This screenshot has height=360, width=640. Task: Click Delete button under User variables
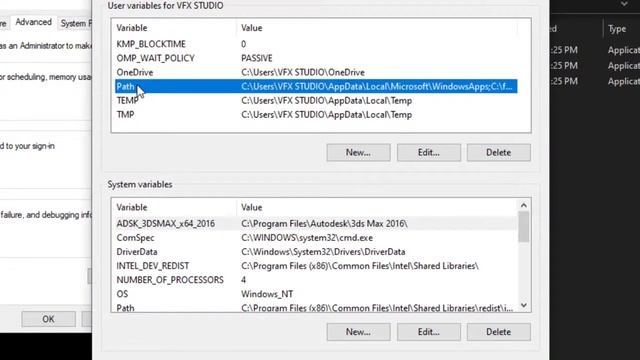click(499, 153)
